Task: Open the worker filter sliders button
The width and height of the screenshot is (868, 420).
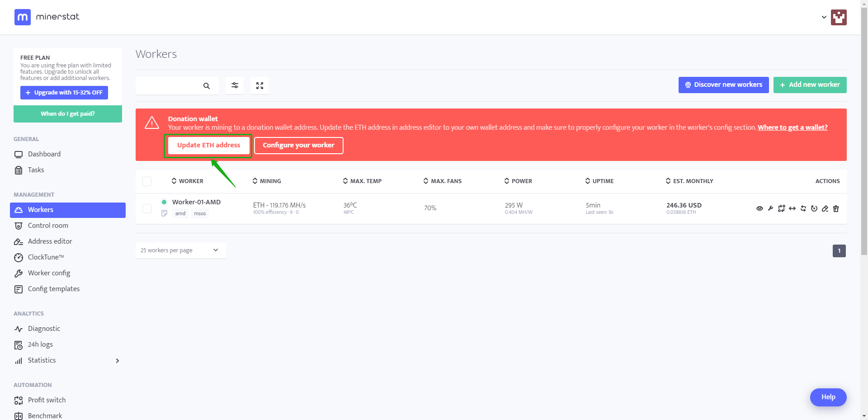Action: pyautogui.click(x=235, y=85)
